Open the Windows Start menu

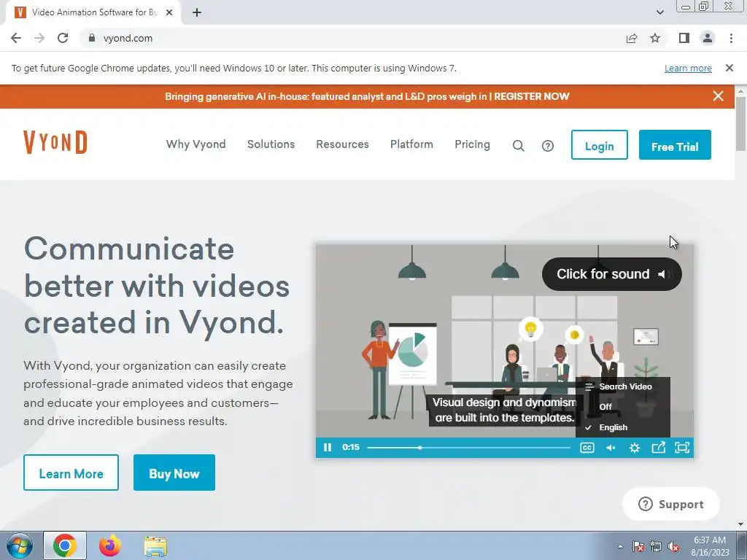20,545
